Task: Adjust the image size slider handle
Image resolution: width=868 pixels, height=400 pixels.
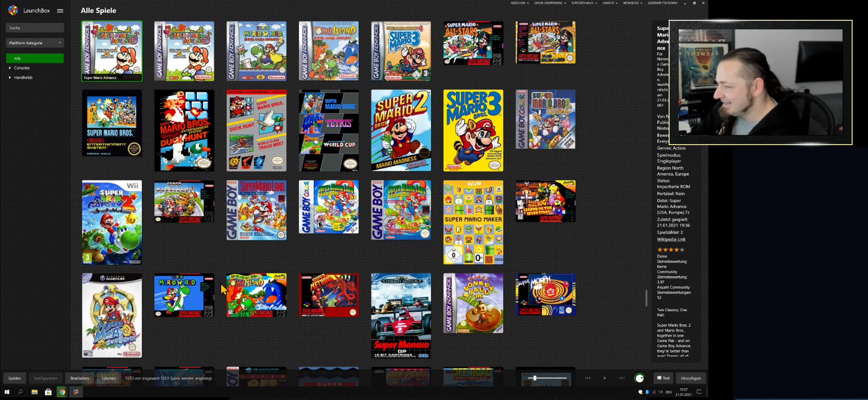Action: tap(535, 378)
